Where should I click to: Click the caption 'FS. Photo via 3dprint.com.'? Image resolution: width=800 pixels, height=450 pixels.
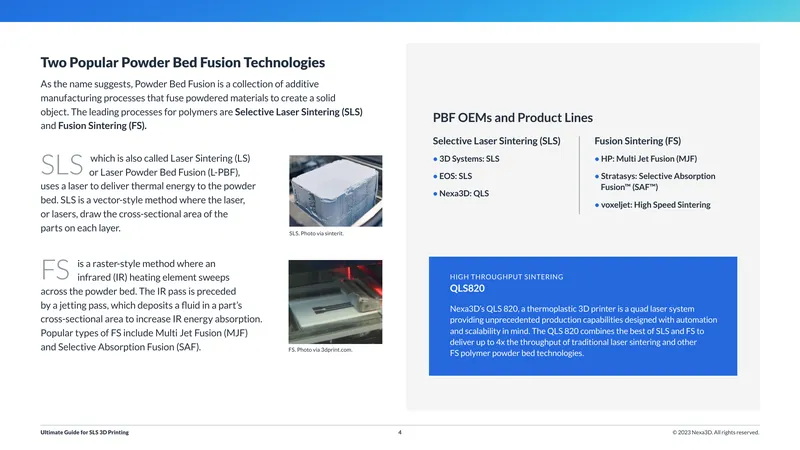(x=320, y=349)
